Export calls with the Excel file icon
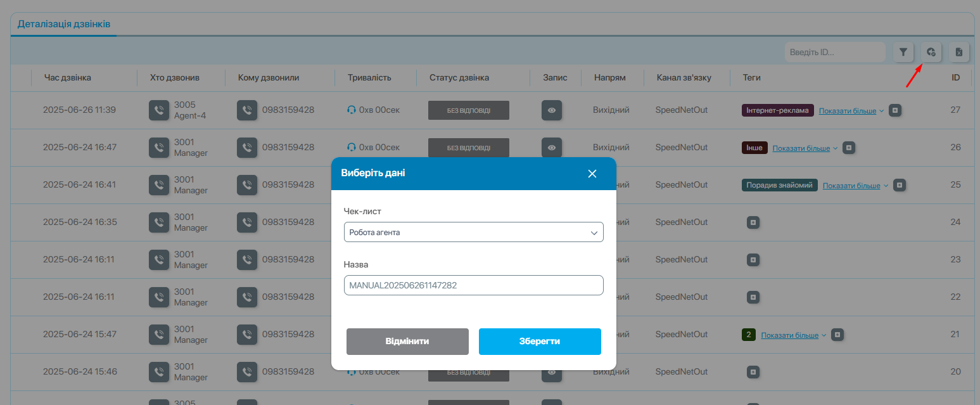 click(959, 52)
